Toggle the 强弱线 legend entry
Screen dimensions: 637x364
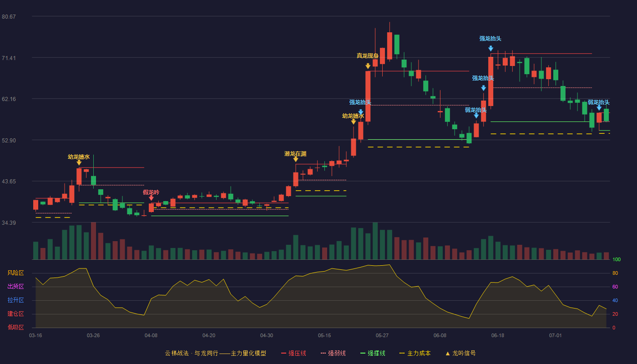[x=333, y=353]
